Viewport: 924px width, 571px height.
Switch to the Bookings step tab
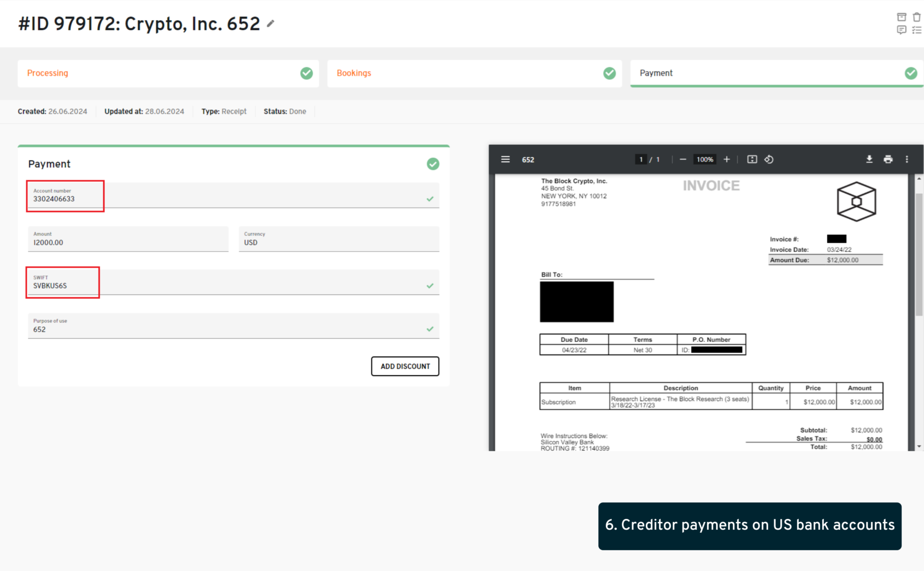coord(475,73)
